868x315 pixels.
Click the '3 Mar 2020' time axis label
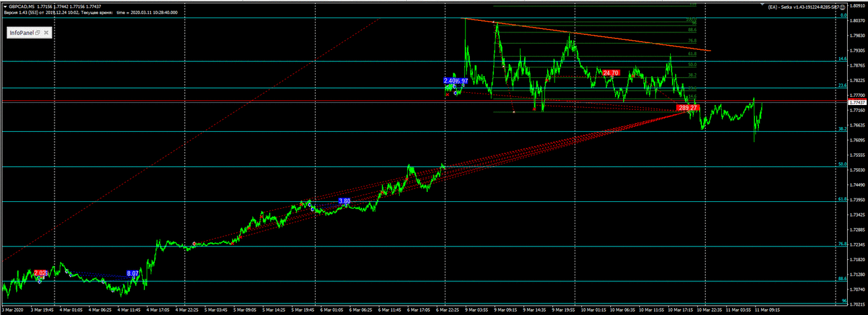click(14, 310)
